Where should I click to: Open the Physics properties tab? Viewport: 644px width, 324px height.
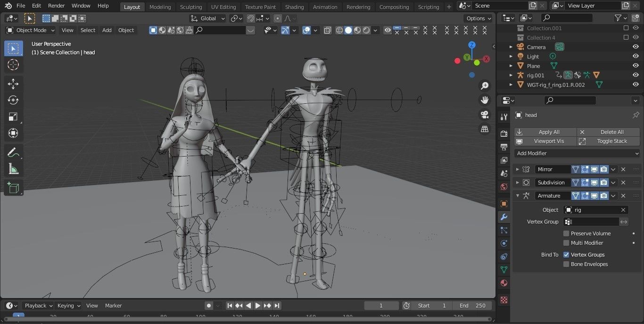click(504, 243)
